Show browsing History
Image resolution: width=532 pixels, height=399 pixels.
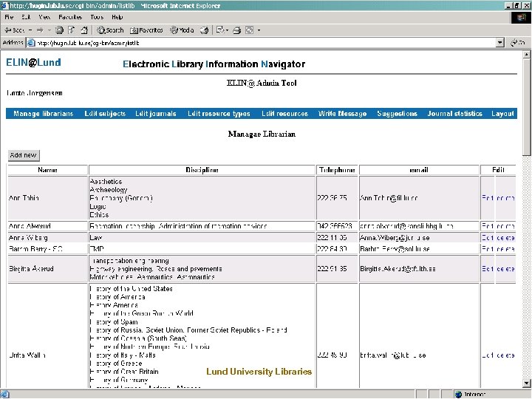pos(204,30)
